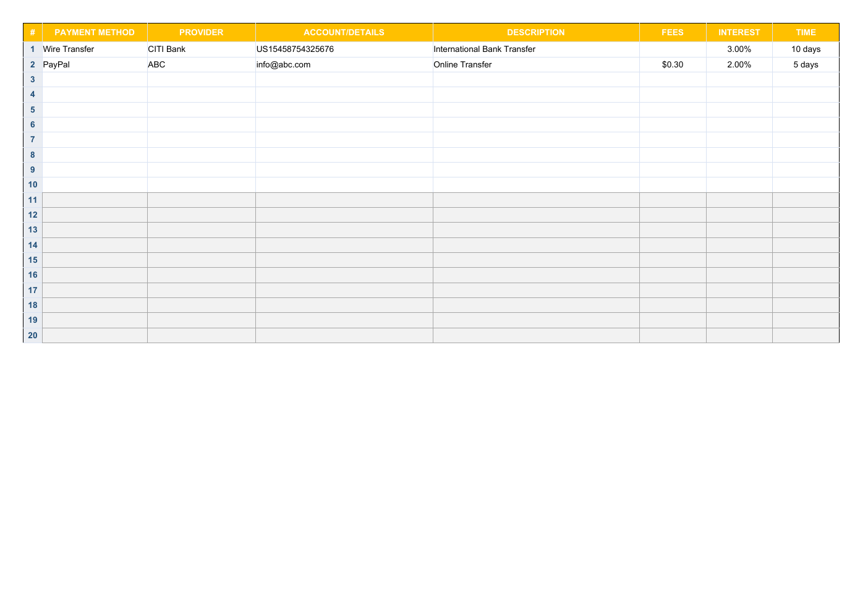Click the 5 days cell
Screen dimensions: 868x614
pyautogui.click(x=806, y=65)
